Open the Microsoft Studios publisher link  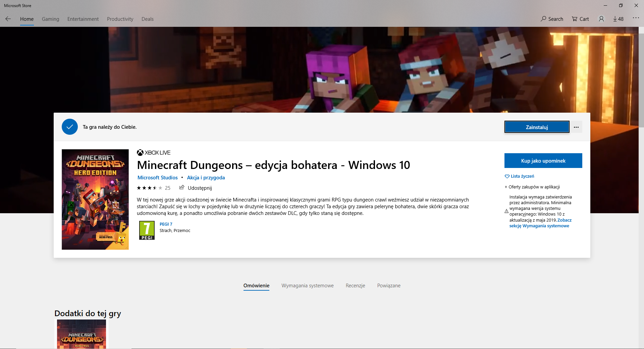[158, 178]
